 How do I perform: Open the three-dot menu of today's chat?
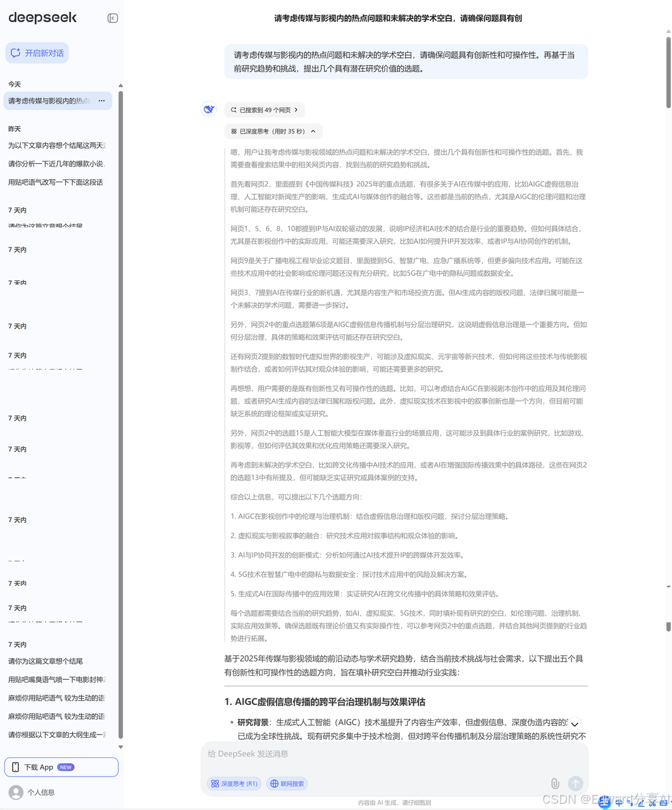(101, 101)
